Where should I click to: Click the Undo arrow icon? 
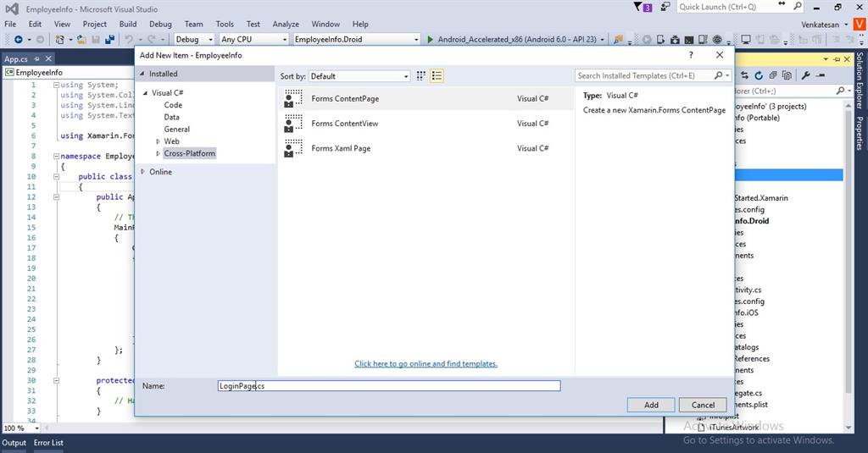pos(129,39)
